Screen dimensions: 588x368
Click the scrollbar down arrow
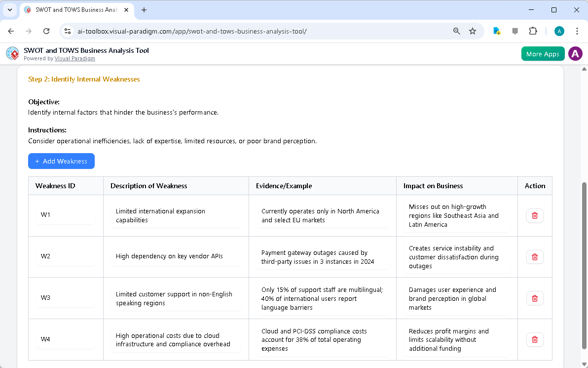pos(584,364)
